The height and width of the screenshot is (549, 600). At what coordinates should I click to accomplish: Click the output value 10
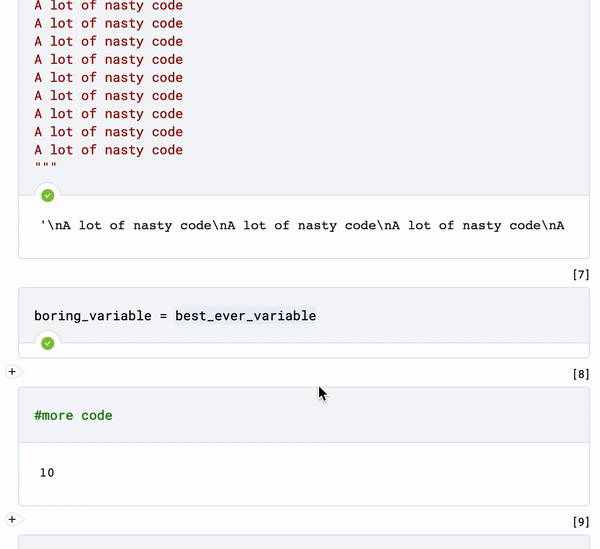coord(47,472)
